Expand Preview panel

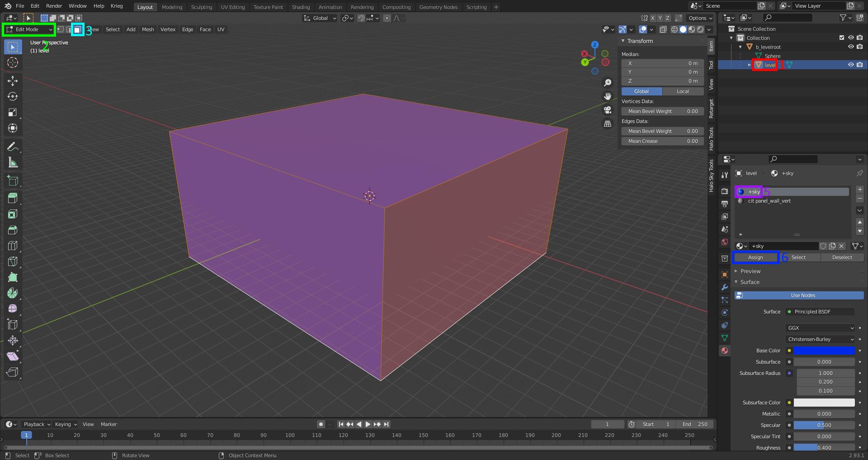tap(736, 271)
